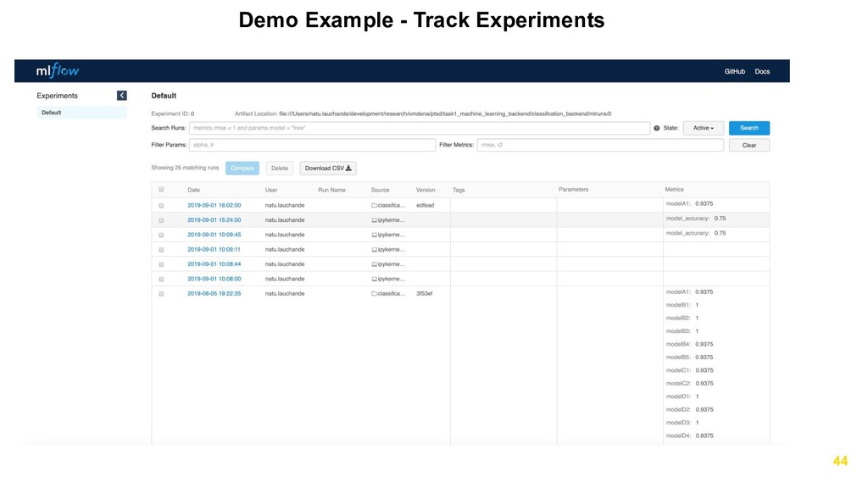This screenshot has width=868, height=488.
Task: Collapse the Experiments sidebar with chevron icon
Action: [122, 96]
